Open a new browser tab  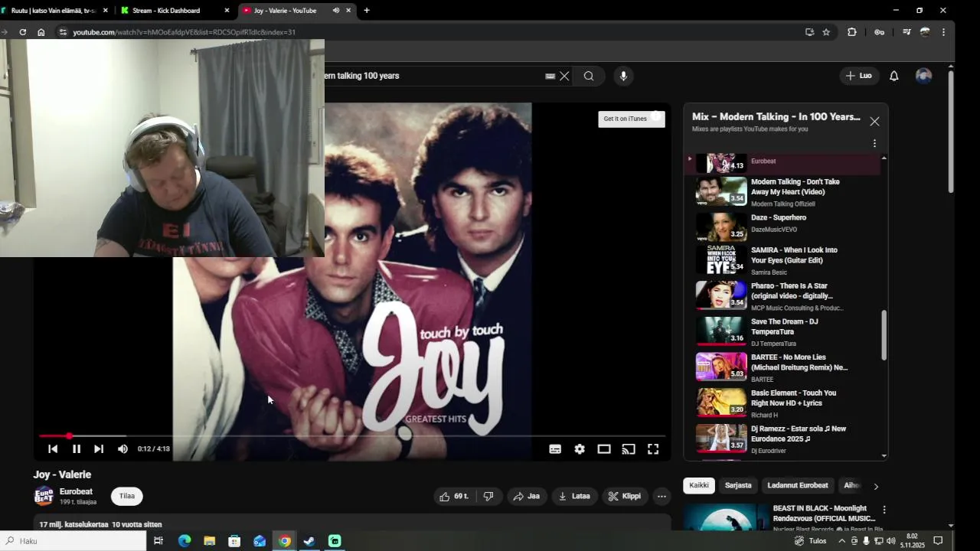coord(367,11)
